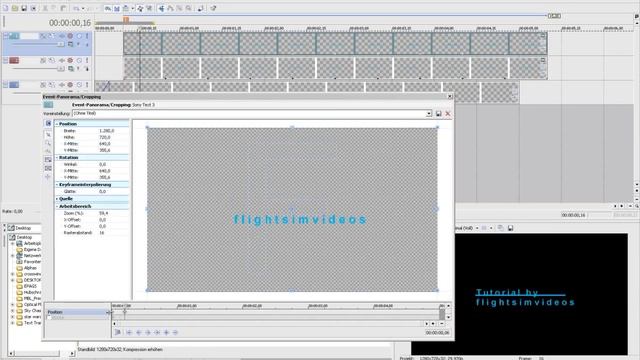Go to previous keyframe in Pan/Crop controller

[x=138, y=333]
